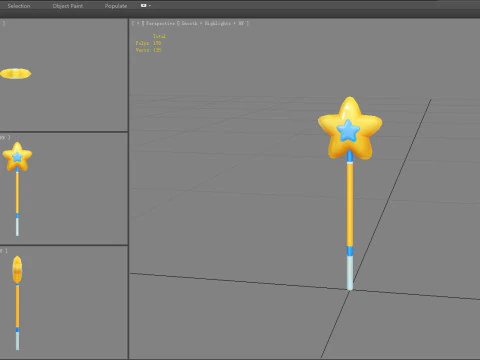Click the "Verts" statistics line
The width and height of the screenshot is (480, 360).
click(x=148, y=50)
